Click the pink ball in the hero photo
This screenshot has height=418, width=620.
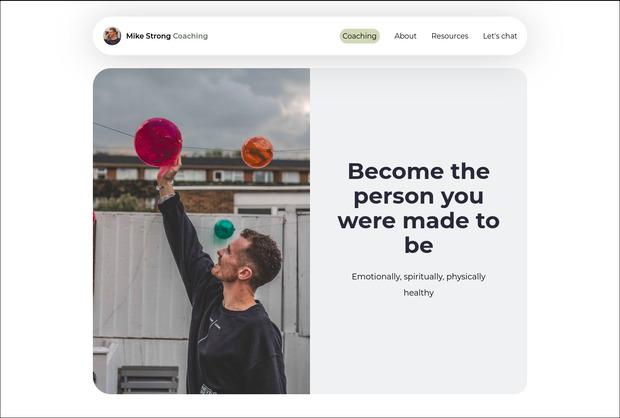[158, 142]
